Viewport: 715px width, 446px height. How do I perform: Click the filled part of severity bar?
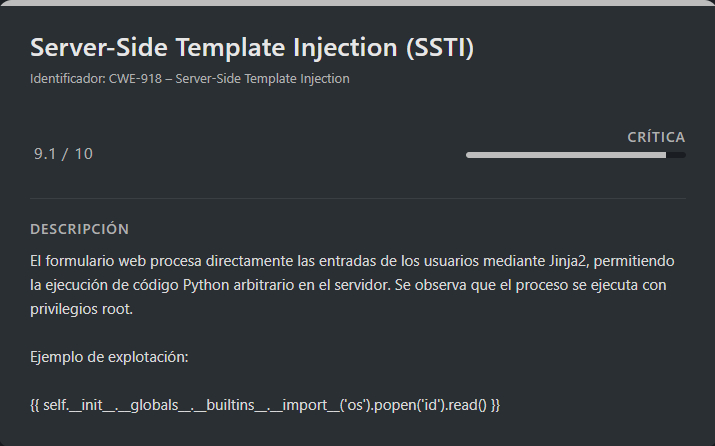click(565, 155)
